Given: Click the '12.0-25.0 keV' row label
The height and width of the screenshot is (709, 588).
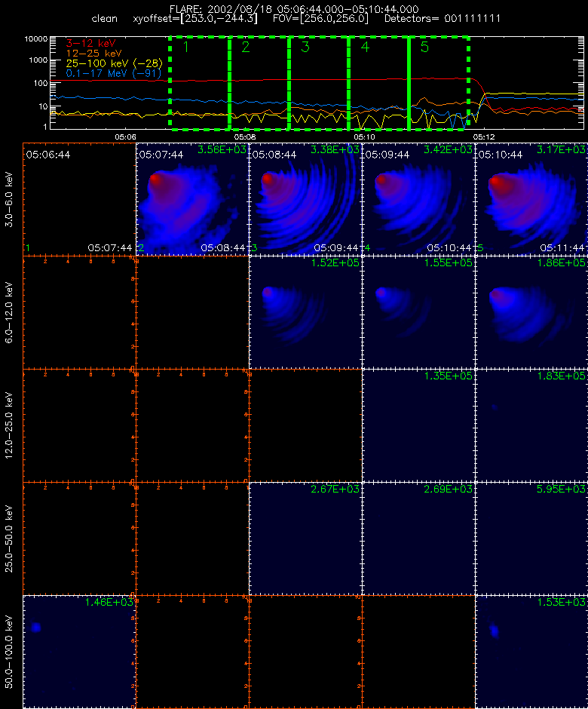Looking at the screenshot, I should 9,425.
